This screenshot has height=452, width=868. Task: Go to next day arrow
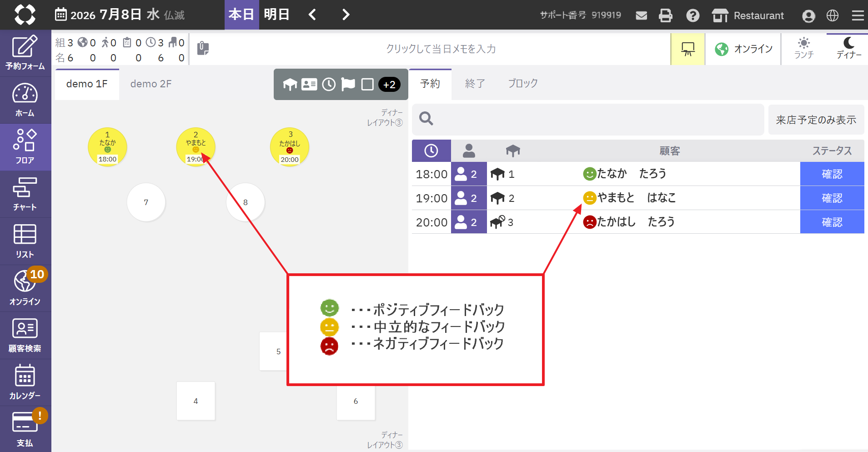346,15
